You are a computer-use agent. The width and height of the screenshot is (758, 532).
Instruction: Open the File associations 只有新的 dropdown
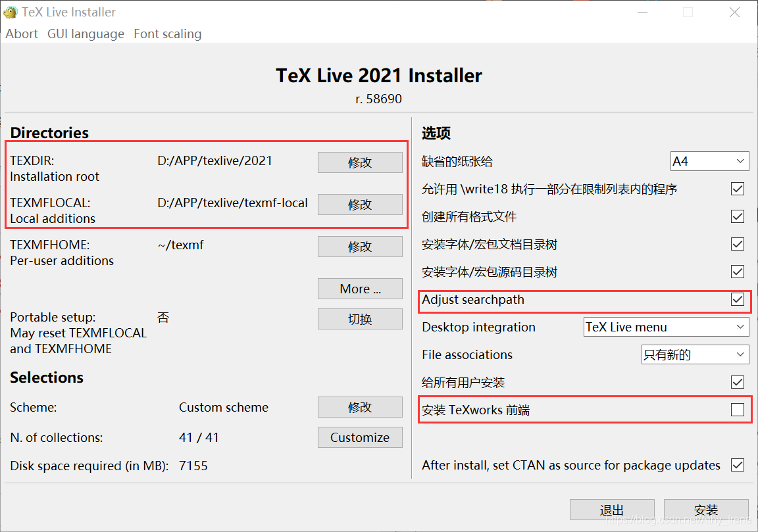pyautogui.click(x=695, y=354)
